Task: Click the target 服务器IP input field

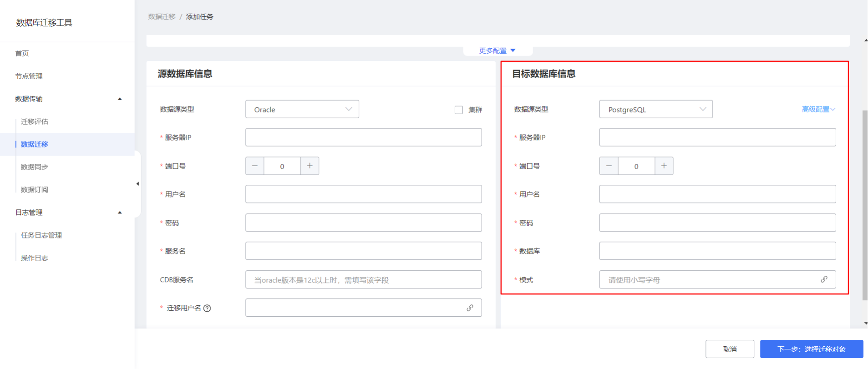Action: [x=717, y=137]
